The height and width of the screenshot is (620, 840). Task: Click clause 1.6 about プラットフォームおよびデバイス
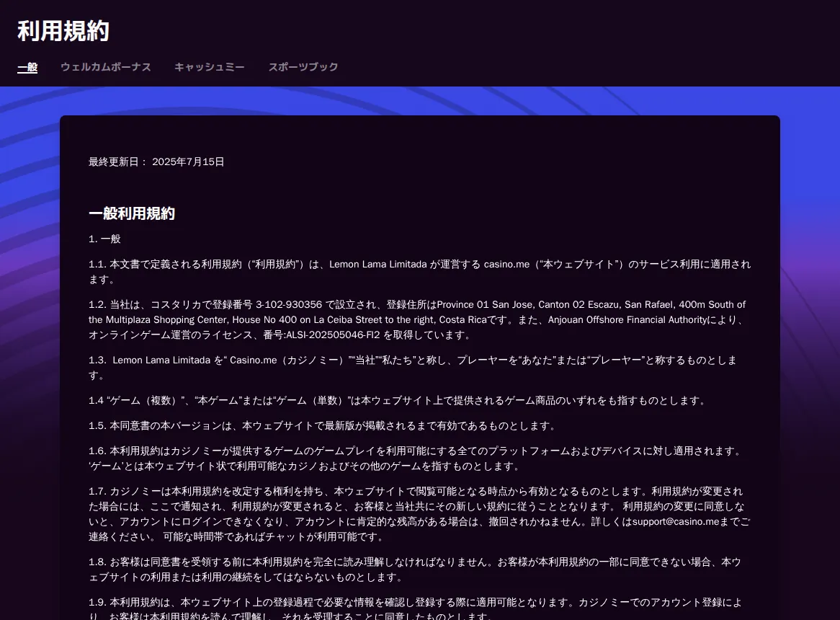[x=415, y=459]
